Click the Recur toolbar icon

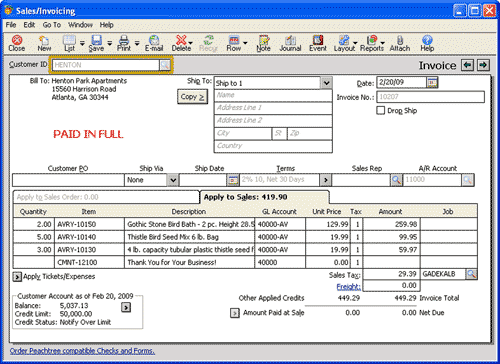pyautogui.click(x=208, y=43)
